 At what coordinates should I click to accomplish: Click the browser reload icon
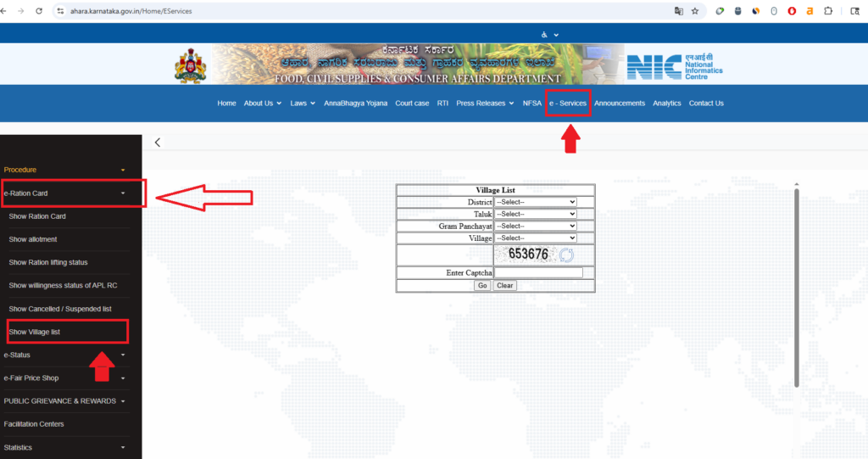coord(39,11)
